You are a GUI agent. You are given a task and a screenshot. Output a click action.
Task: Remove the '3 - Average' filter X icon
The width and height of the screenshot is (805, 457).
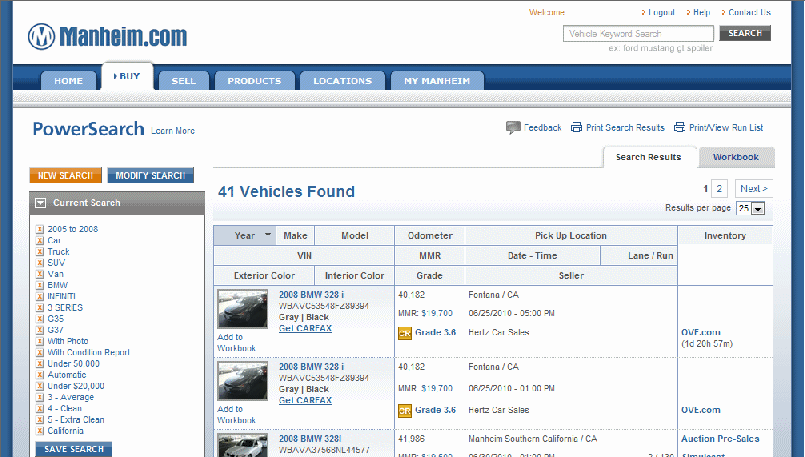(x=40, y=397)
